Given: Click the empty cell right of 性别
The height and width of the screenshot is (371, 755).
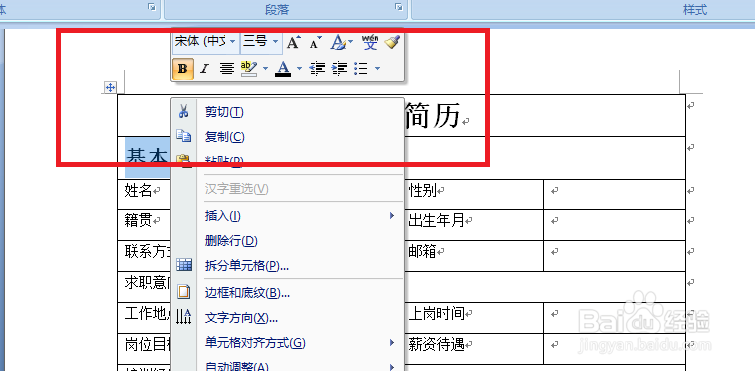Looking at the screenshot, I should click(614, 194).
